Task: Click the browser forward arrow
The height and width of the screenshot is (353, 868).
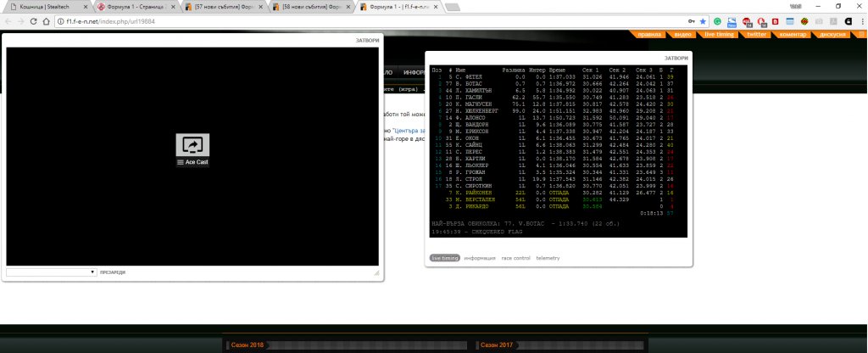Action: click(x=20, y=21)
